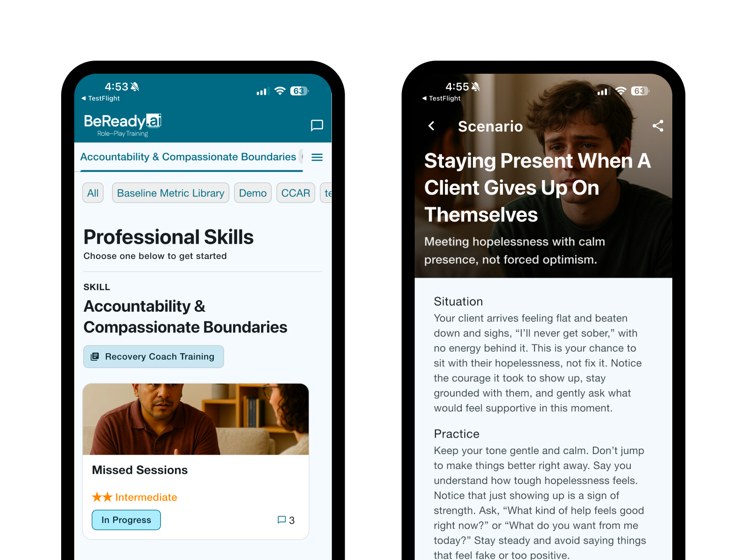The image size is (747, 560).
Task: Select the Baseline Metric Library filter chip
Action: [x=170, y=193]
